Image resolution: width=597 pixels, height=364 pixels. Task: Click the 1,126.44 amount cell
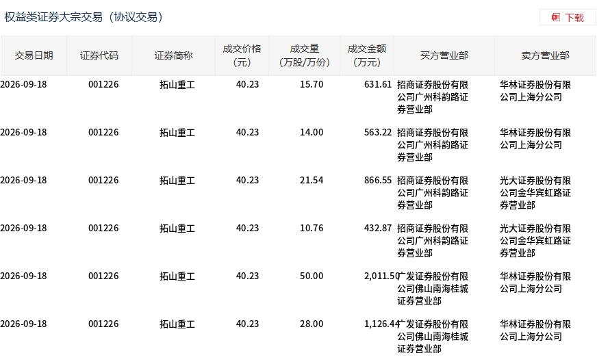pyautogui.click(x=381, y=324)
